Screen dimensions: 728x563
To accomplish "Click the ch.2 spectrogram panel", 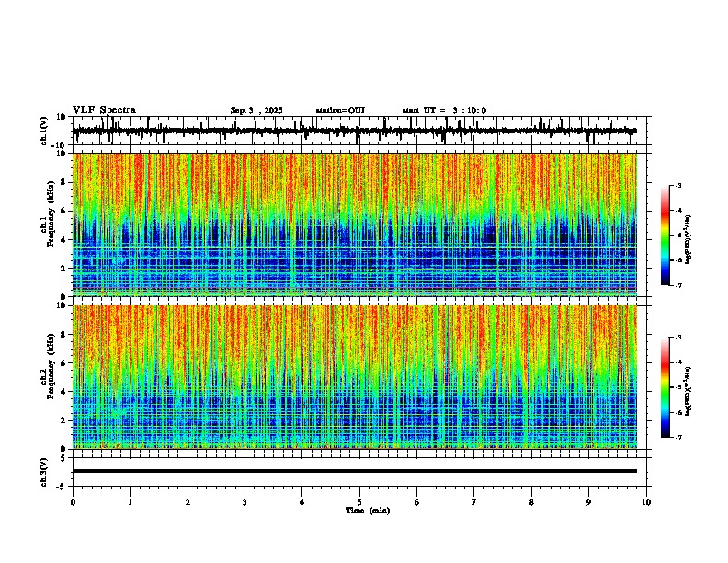I will point(355,377).
